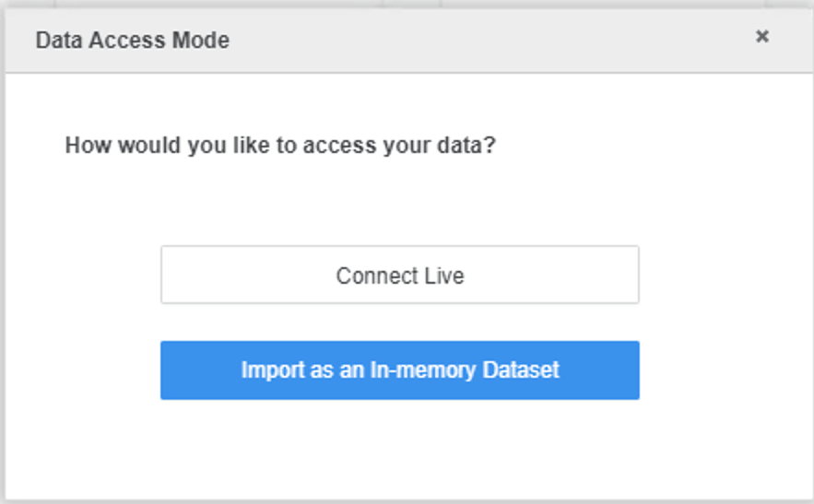Click the blank space between the two buttons
The image size is (814, 504).
click(x=400, y=322)
